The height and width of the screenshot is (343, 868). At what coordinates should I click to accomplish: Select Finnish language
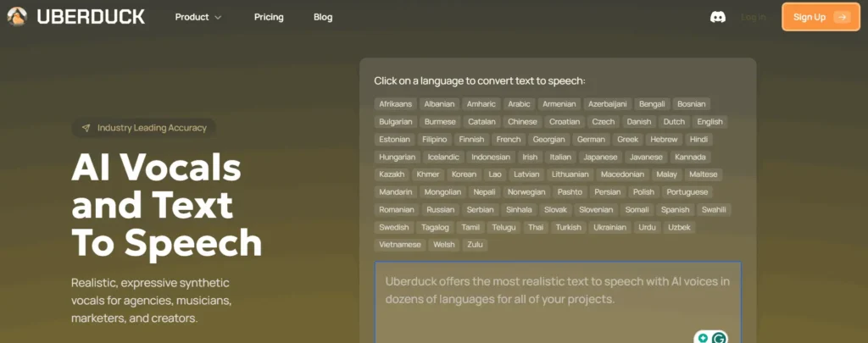(471, 140)
